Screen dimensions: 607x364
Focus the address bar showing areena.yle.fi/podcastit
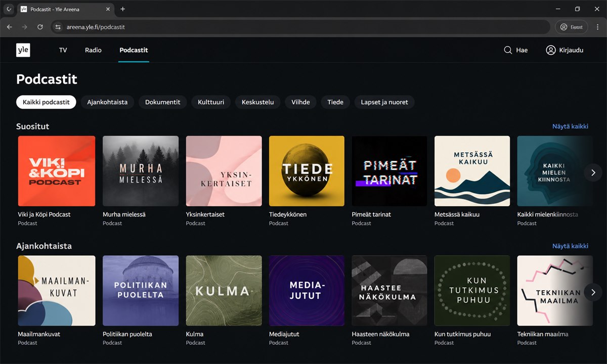pos(300,27)
